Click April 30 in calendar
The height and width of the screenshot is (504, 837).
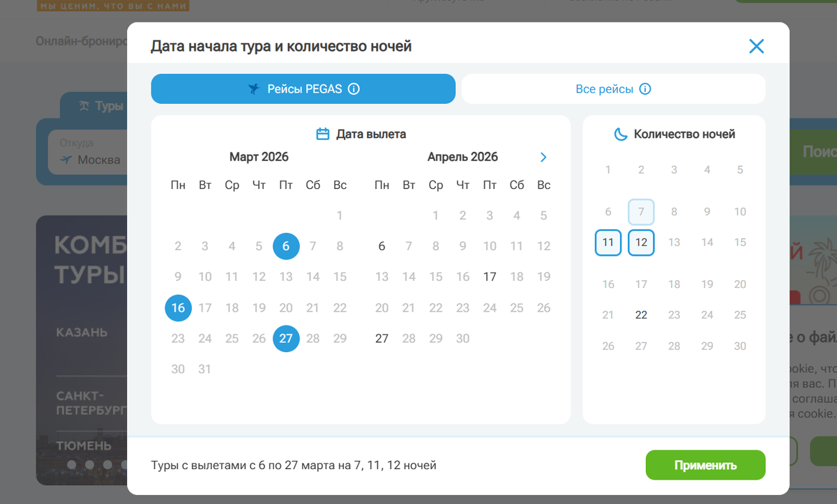[x=462, y=338]
